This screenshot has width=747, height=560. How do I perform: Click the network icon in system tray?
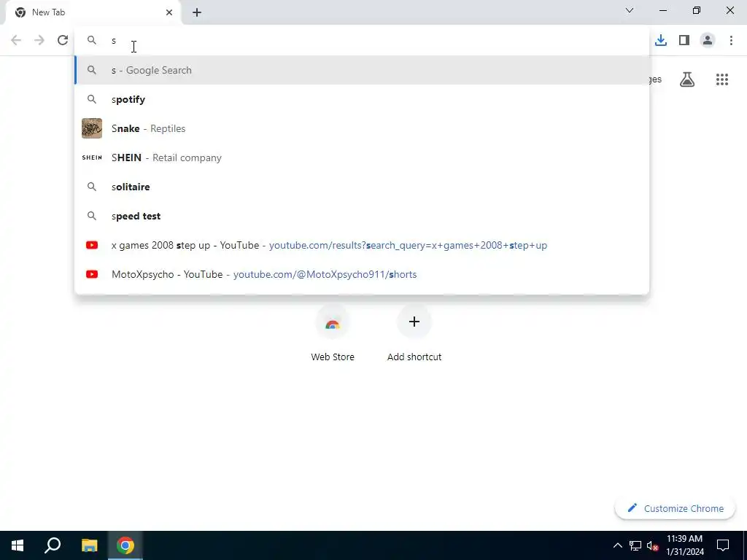tap(635, 545)
